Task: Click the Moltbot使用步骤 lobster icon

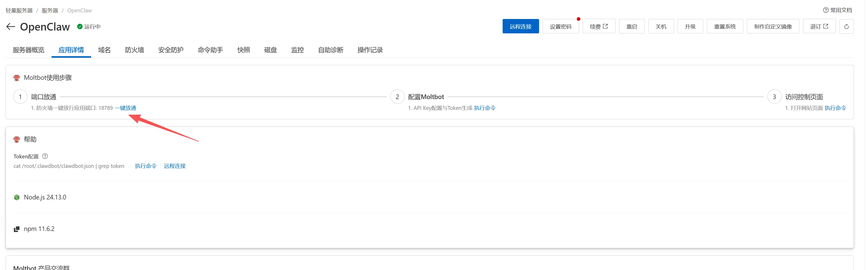Action: tap(16, 78)
